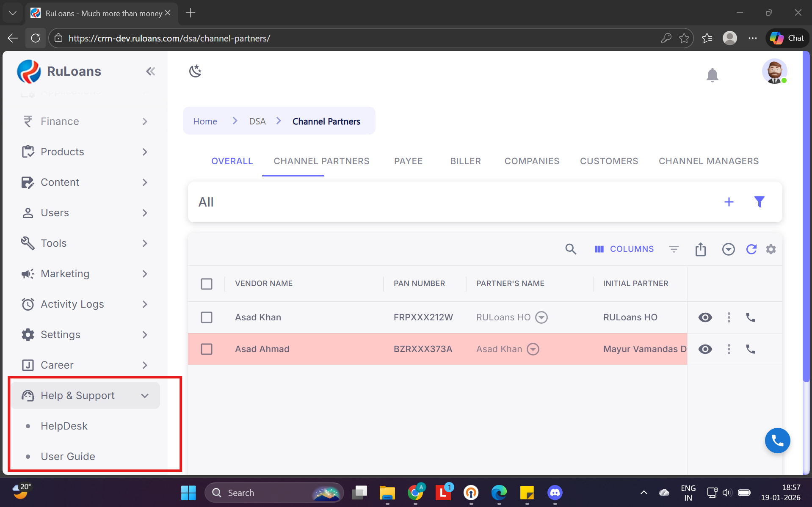Open notifications via the bell icon
The height and width of the screenshot is (507, 812).
point(712,75)
